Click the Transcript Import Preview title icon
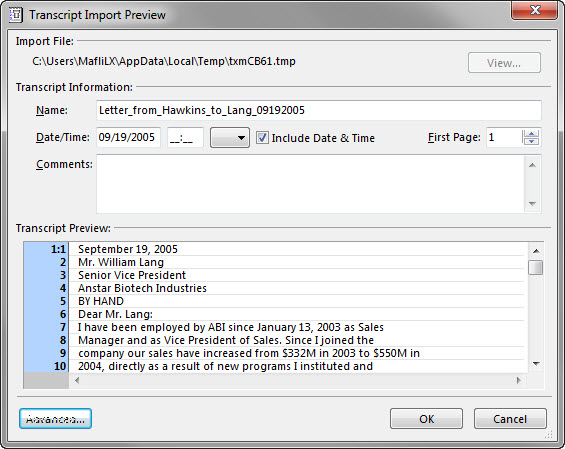 (x=15, y=15)
